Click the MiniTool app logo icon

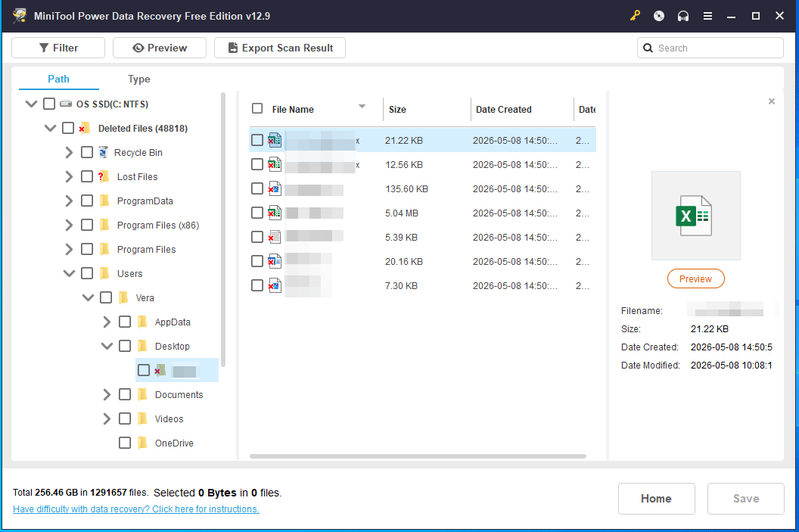point(20,15)
